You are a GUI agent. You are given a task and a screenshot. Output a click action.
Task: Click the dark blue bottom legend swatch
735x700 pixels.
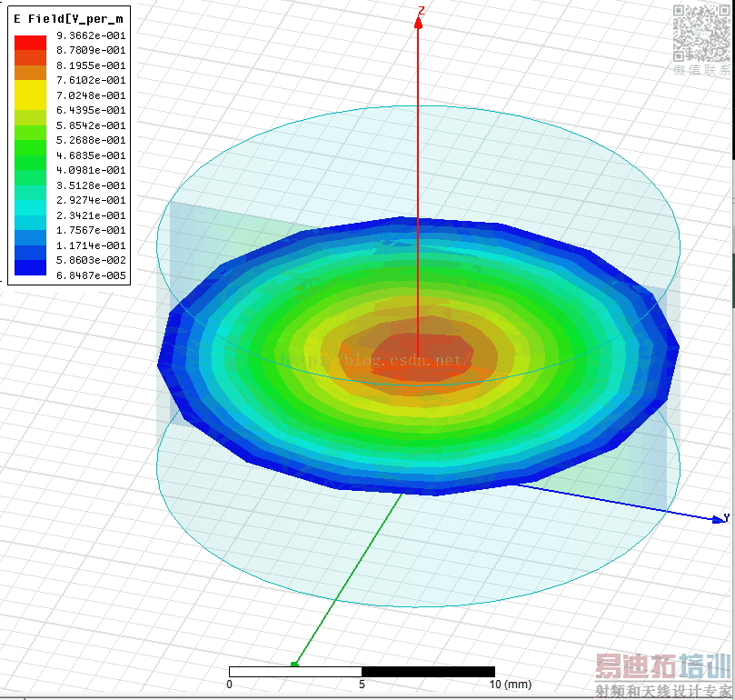(31, 268)
